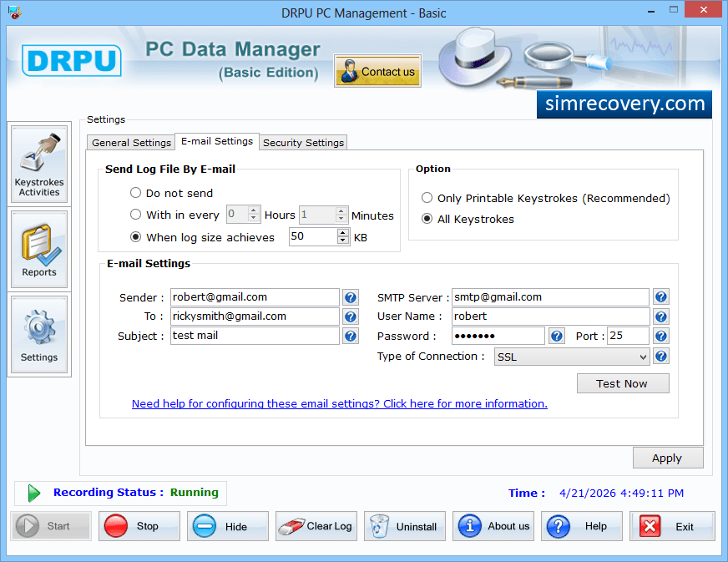Screen dimensions: 728x562
Task: Click the To recipient email field
Action: coord(255,316)
